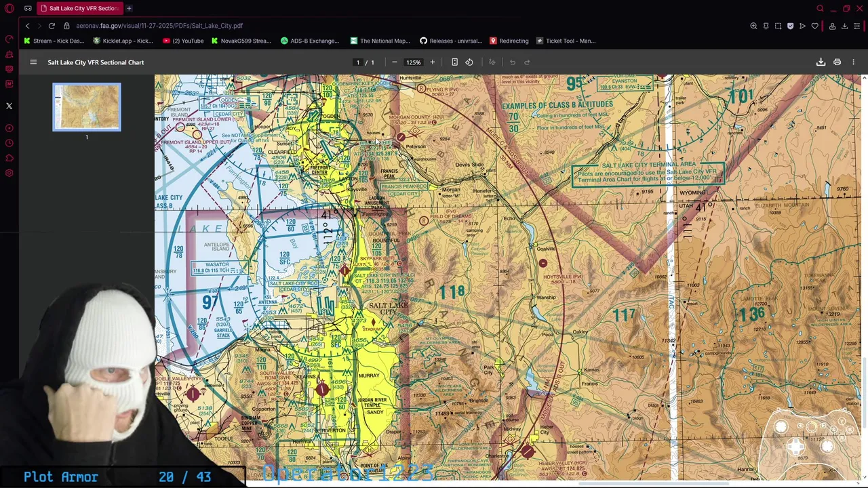Image resolution: width=868 pixels, height=488 pixels.
Task: Open the history clock in Opera sidebar
Action: click(x=9, y=143)
